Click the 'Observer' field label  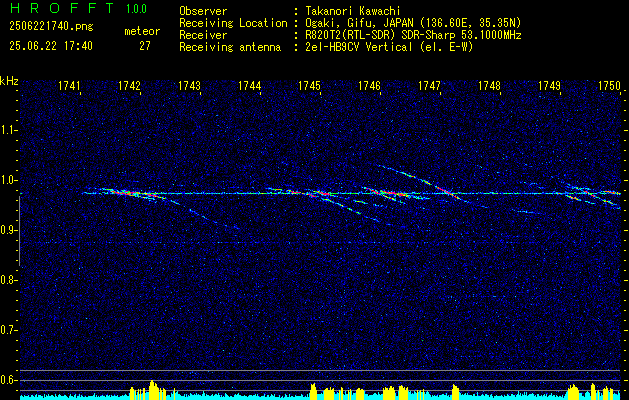pos(203,11)
